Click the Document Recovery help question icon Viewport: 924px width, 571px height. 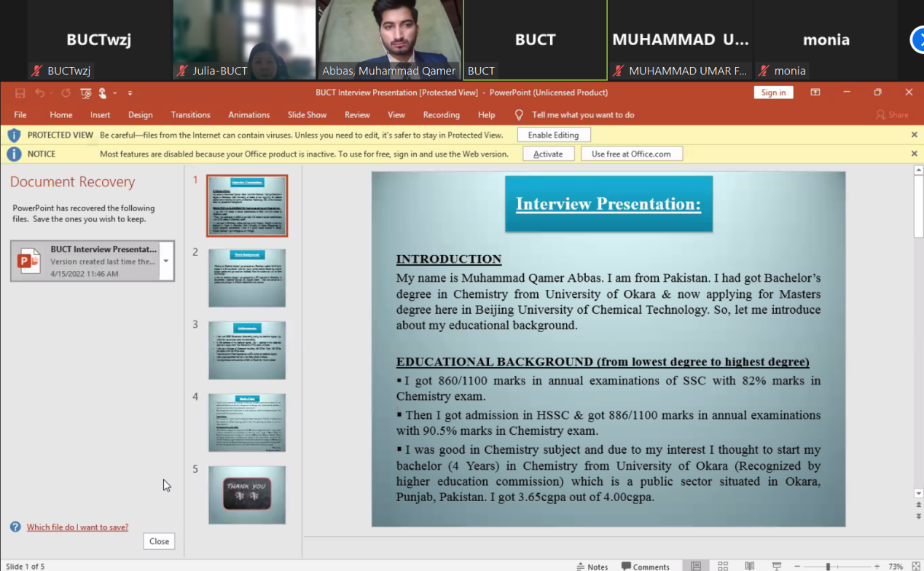[15, 527]
